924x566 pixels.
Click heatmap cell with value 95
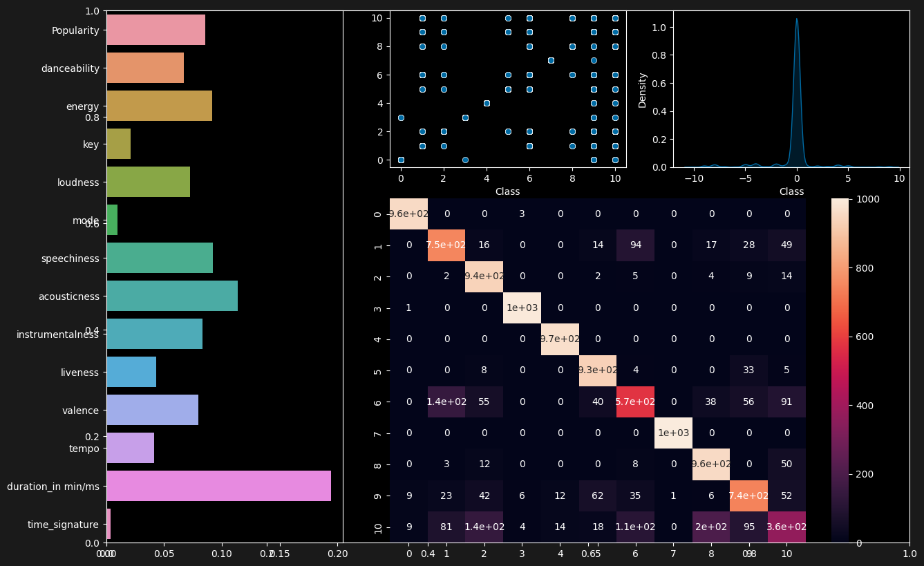tap(748, 527)
